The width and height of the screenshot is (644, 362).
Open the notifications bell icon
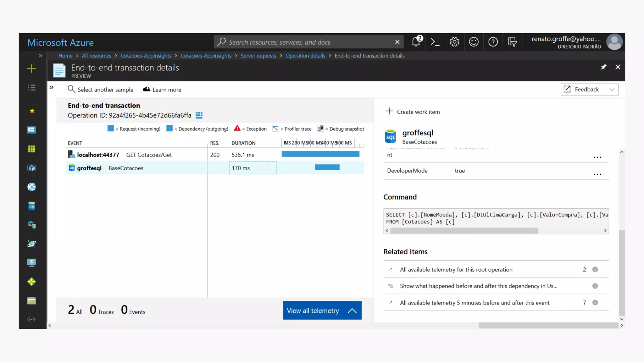click(x=416, y=42)
